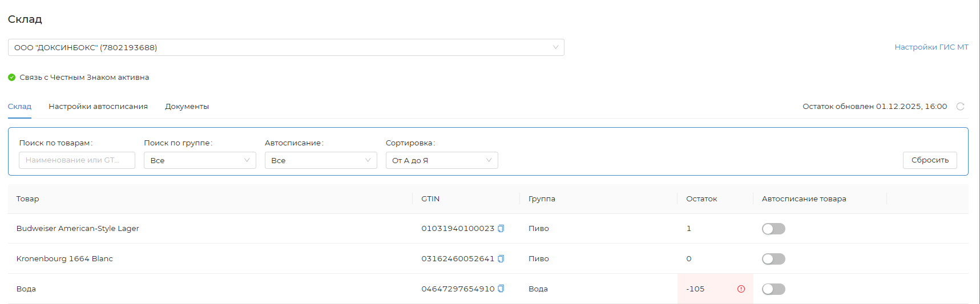The width and height of the screenshot is (980, 304).
Task: Toggle auto write-off for Kronenbourg 1664 Blanc
Action: [x=773, y=259]
